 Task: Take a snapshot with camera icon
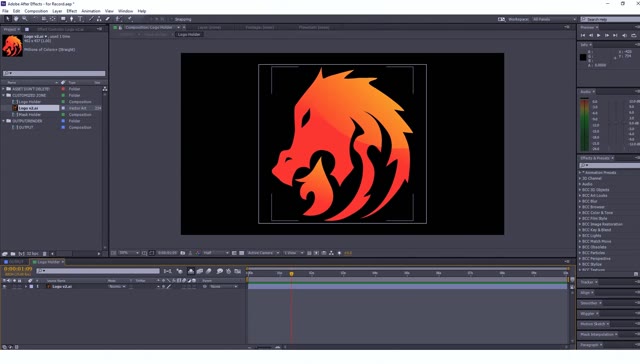(x=183, y=253)
